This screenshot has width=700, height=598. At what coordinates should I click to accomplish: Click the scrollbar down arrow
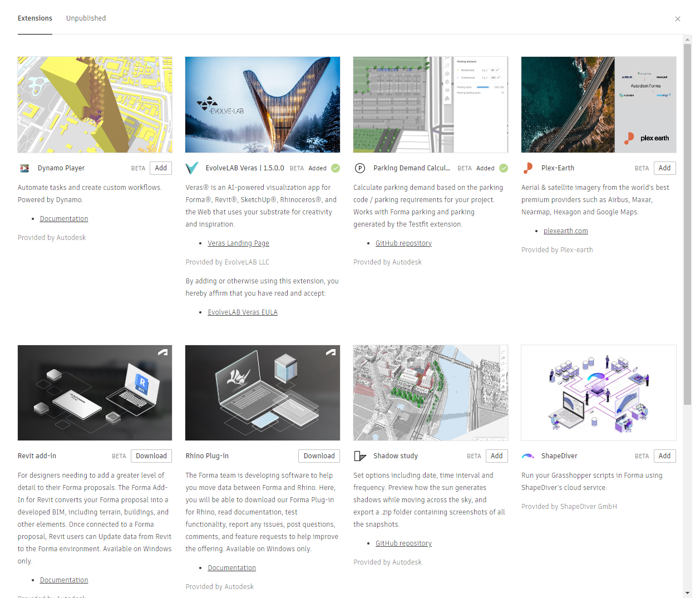[688, 593]
